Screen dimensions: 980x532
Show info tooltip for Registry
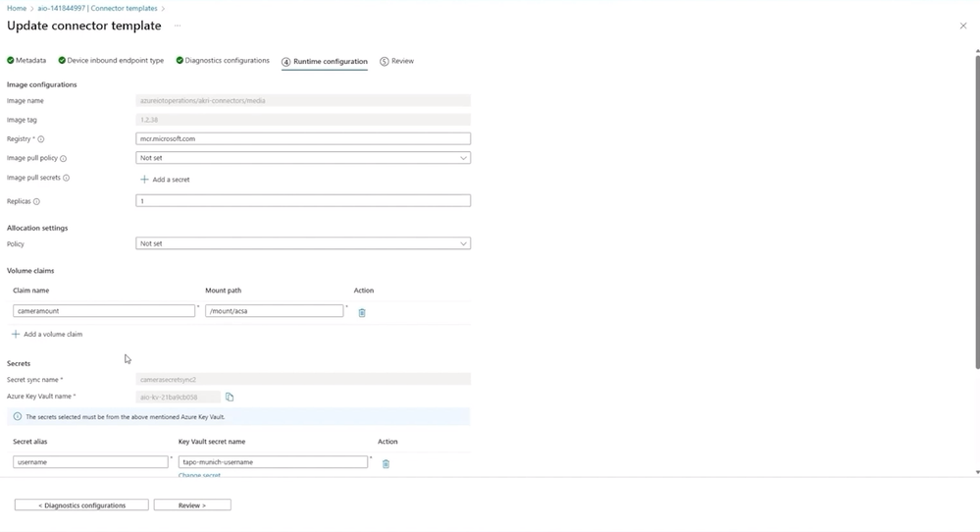click(x=40, y=139)
